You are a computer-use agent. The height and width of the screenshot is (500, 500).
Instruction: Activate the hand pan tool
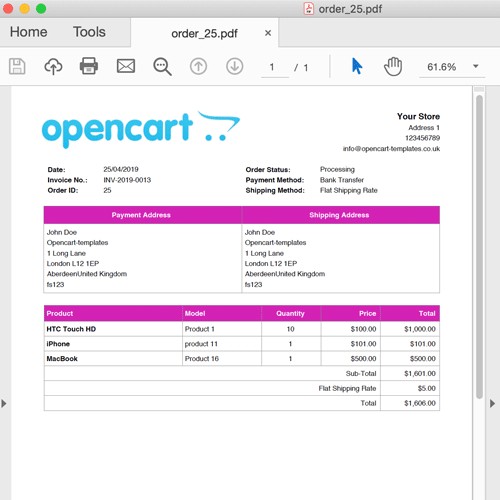tap(393, 66)
